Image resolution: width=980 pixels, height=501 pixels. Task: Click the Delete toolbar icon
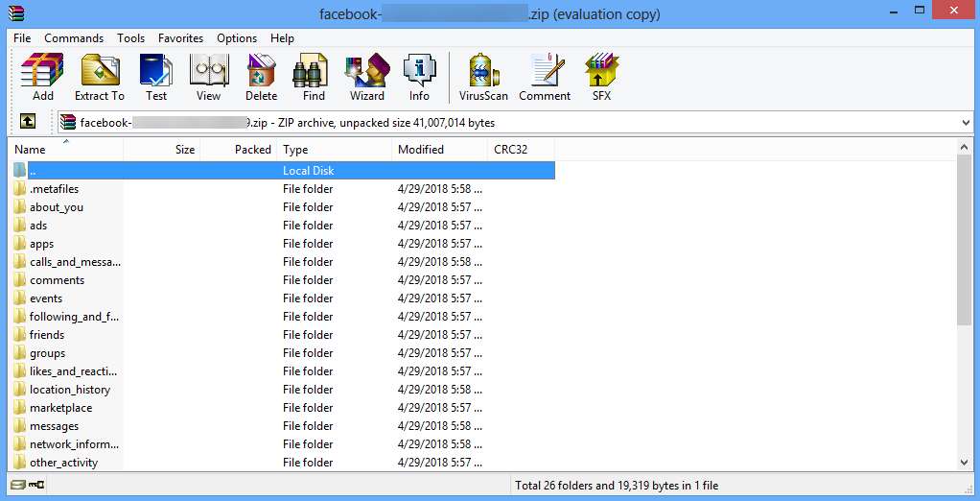tap(261, 77)
